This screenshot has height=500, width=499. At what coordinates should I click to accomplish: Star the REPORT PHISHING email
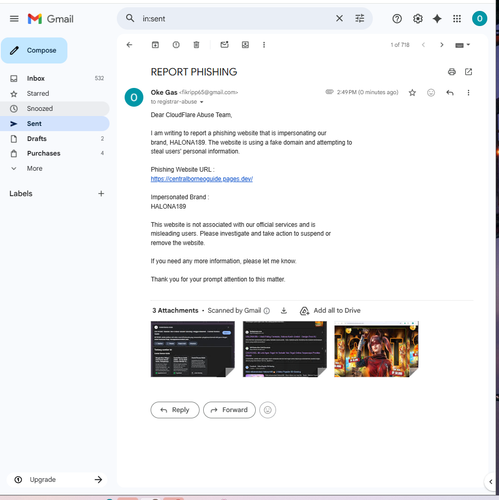tap(412, 93)
